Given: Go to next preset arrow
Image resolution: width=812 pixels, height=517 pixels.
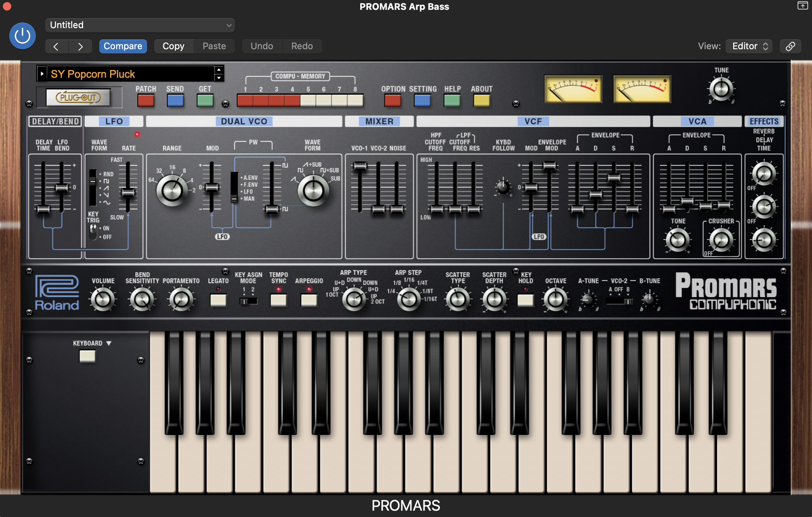Looking at the screenshot, I should [80, 46].
